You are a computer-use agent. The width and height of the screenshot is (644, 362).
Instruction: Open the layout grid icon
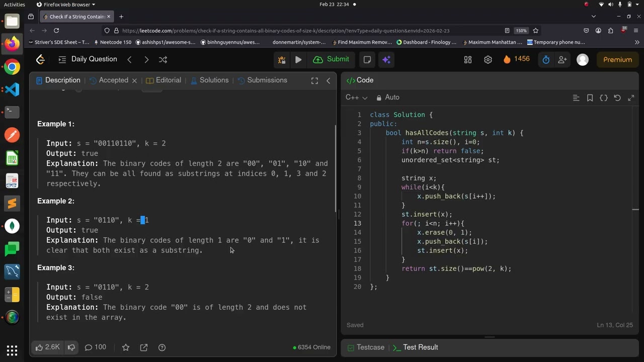click(468, 59)
